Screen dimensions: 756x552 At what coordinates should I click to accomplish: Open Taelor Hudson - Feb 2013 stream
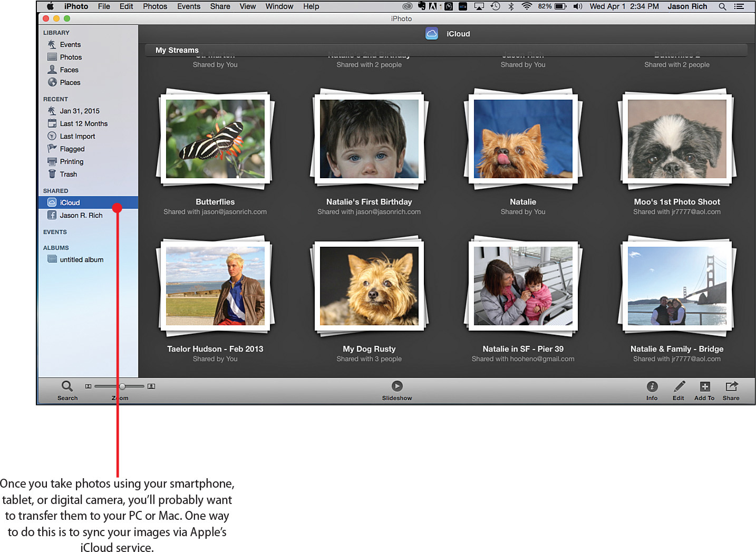point(215,286)
